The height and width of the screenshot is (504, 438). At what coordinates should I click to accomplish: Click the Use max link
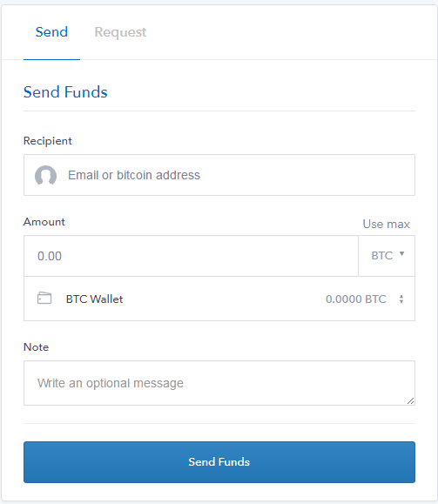pos(387,224)
